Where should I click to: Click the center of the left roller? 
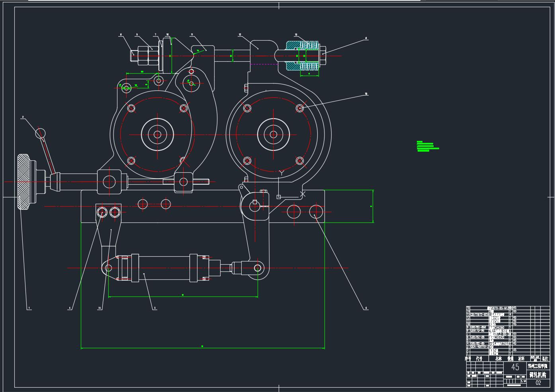pos(157,135)
